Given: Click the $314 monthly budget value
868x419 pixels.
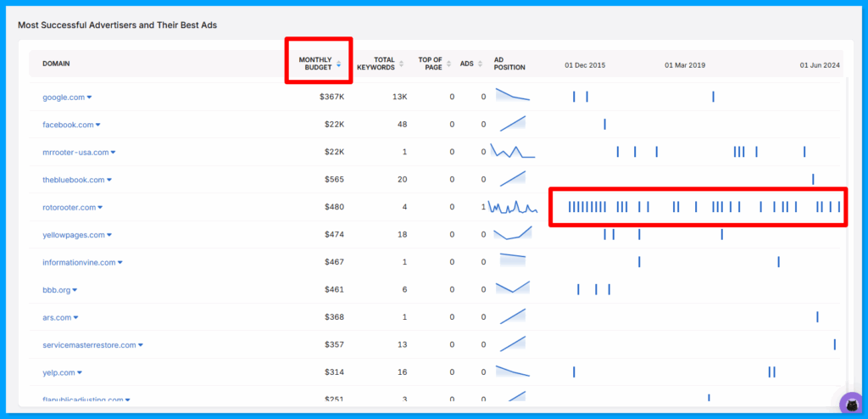Looking at the screenshot, I should pos(334,372).
